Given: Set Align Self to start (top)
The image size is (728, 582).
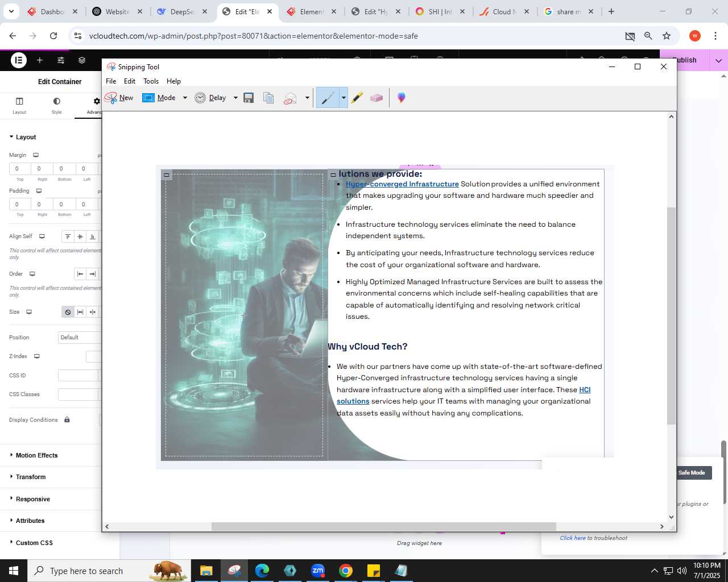Looking at the screenshot, I should coord(68,236).
